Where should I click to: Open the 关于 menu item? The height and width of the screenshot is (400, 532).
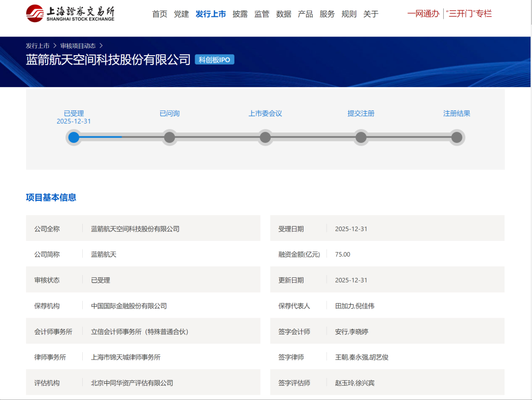point(370,14)
